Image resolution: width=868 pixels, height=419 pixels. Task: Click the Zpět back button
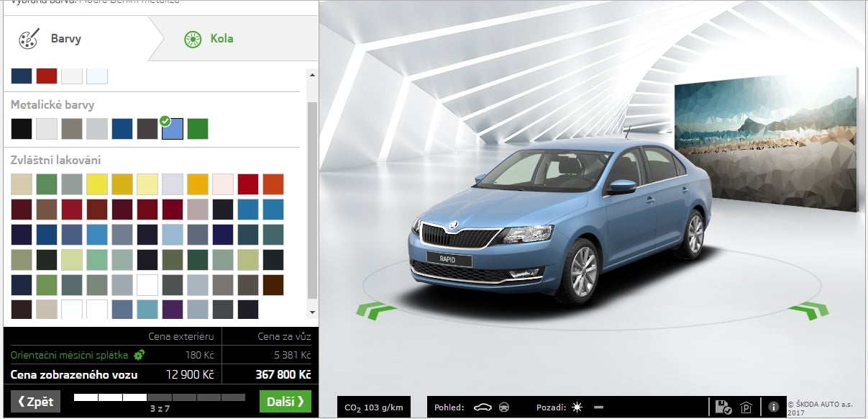(x=36, y=402)
